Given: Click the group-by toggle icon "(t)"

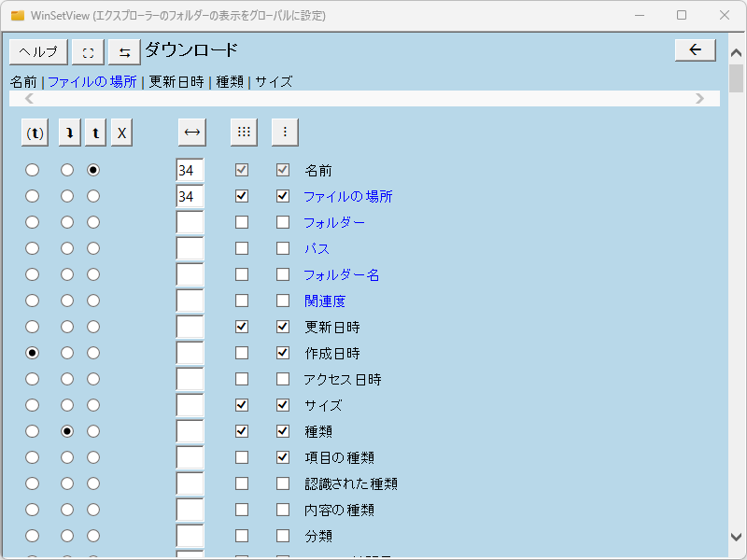Looking at the screenshot, I should coord(35,132).
